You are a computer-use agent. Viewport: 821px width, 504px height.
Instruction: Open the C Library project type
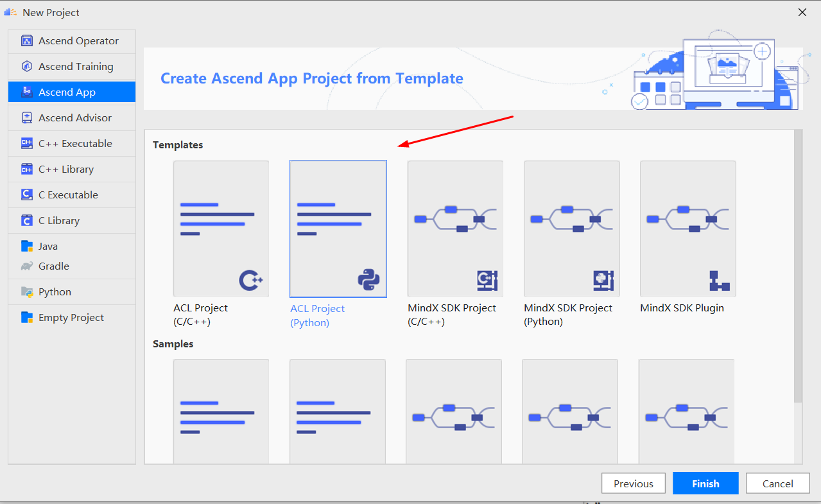(x=59, y=221)
